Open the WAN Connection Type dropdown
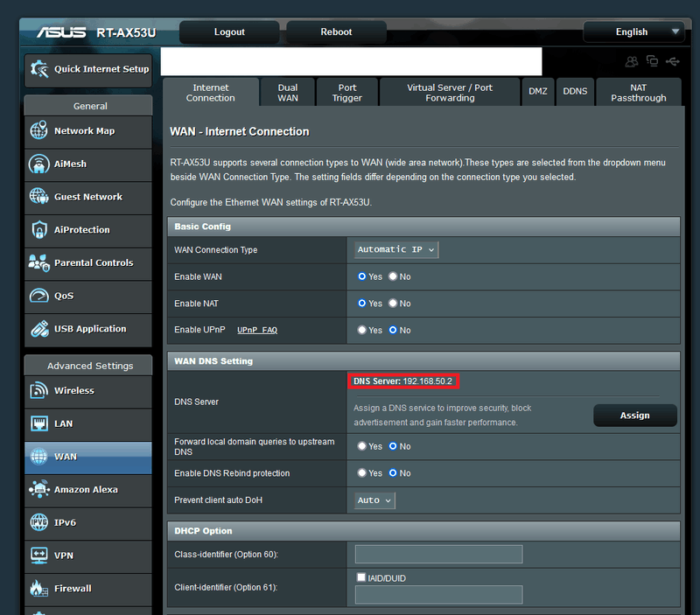This screenshot has height=615, width=700. point(396,249)
